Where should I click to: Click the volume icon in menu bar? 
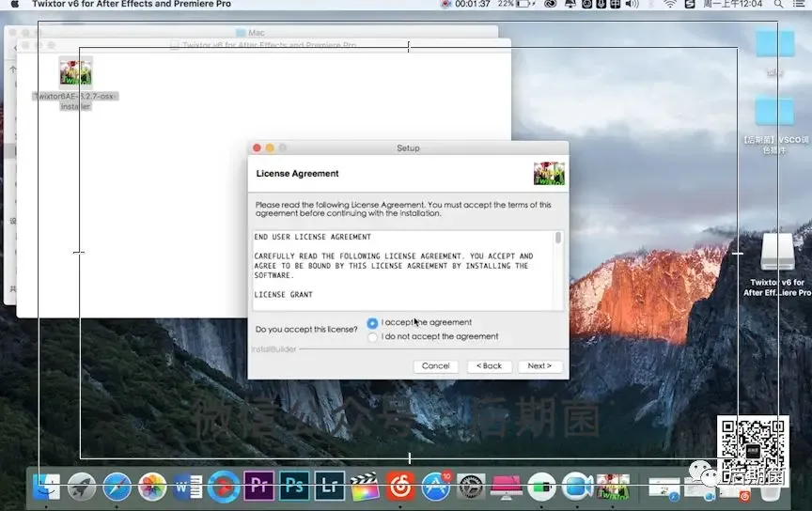[632, 4]
